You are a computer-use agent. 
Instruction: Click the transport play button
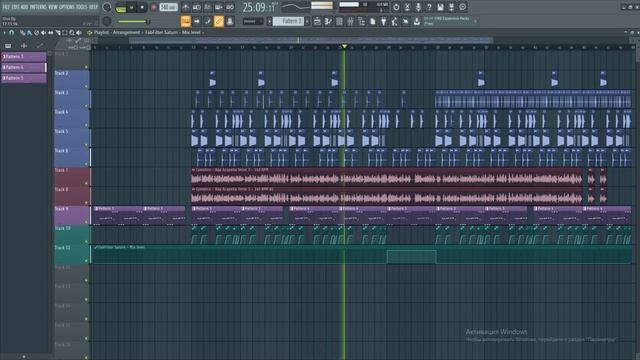pos(131,7)
